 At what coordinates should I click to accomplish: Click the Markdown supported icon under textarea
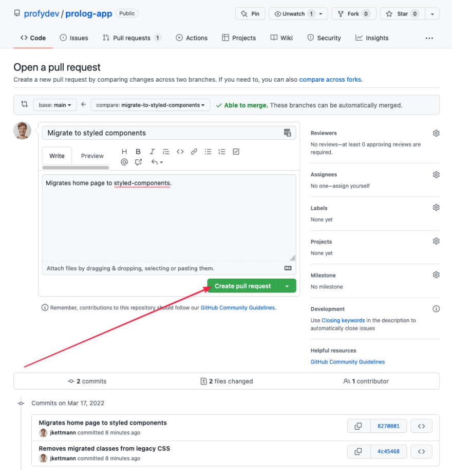coord(288,268)
